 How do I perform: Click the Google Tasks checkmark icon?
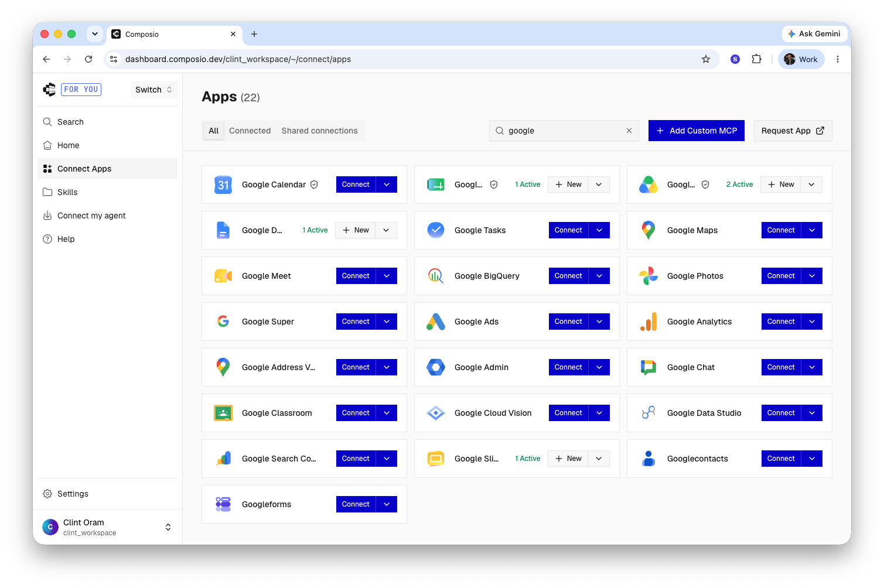[x=436, y=230]
